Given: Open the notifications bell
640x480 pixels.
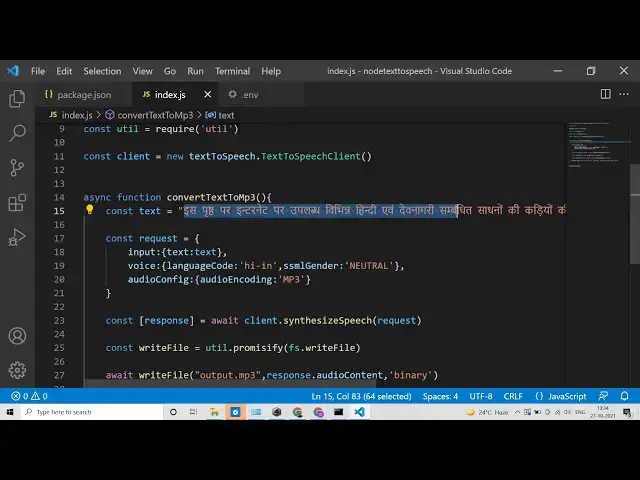Looking at the screenshot, I should pos(624,396).
